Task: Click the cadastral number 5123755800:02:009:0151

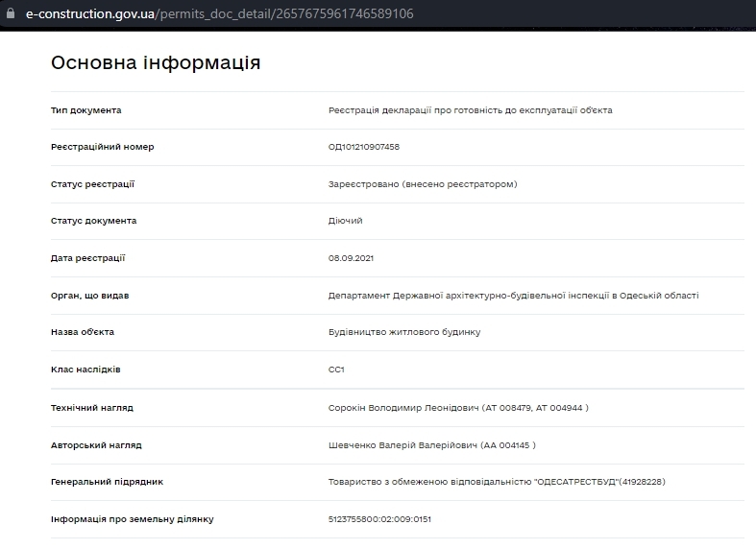Action: pyautogui.click(x=379, y=519)
